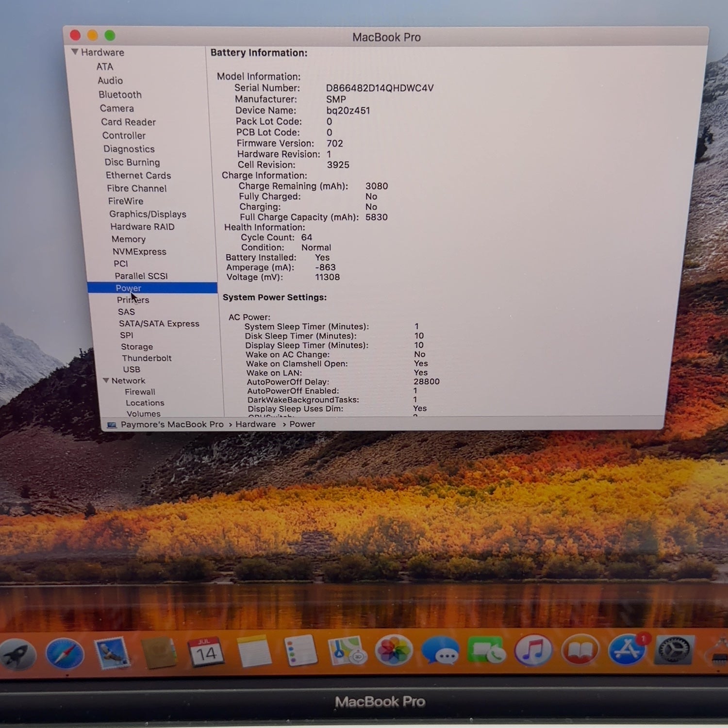The image size is (728, 728).
Task: Click Device Name value bq20z451
Action: [x=348, y=111]
